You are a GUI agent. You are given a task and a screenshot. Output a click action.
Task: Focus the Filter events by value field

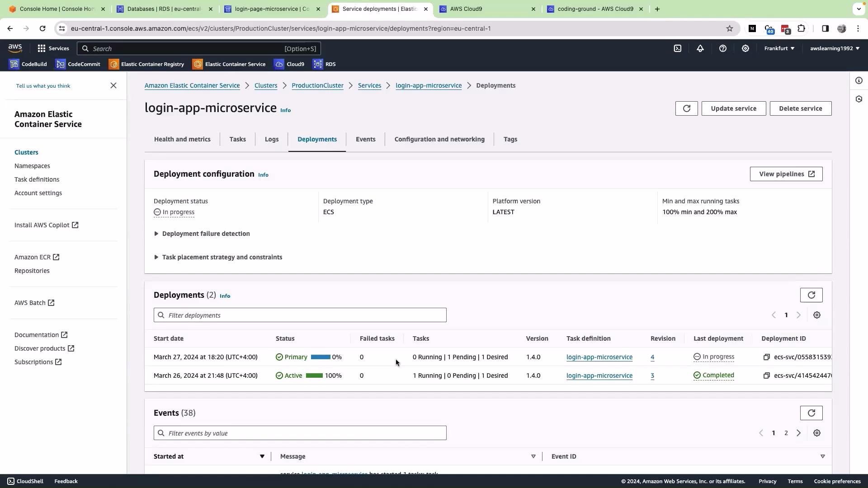[x=300, y=433]
